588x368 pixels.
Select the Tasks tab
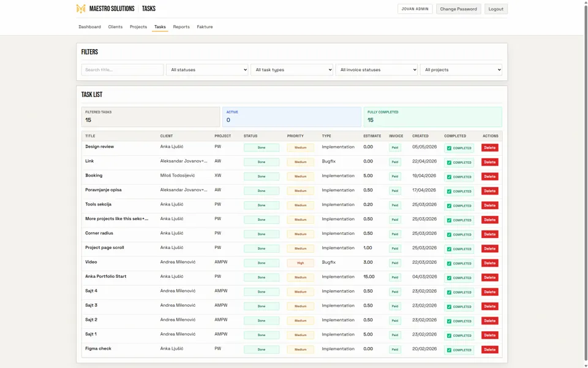[x=160, y=26]
